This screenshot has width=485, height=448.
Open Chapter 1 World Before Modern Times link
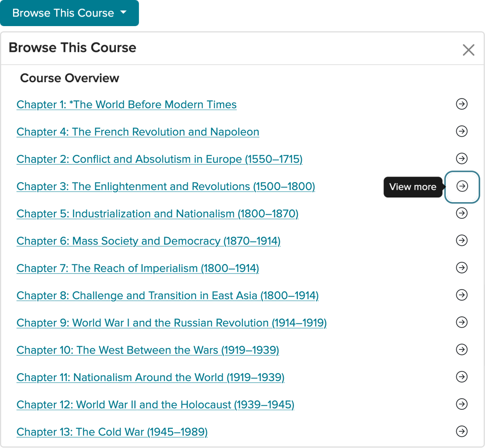pyautogui.click(x=126, y=105)
